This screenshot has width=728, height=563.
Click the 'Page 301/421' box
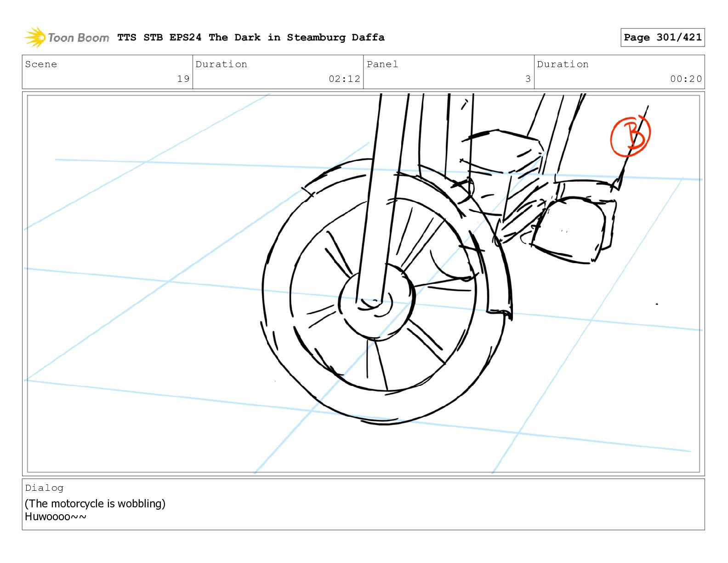[662, 37]
